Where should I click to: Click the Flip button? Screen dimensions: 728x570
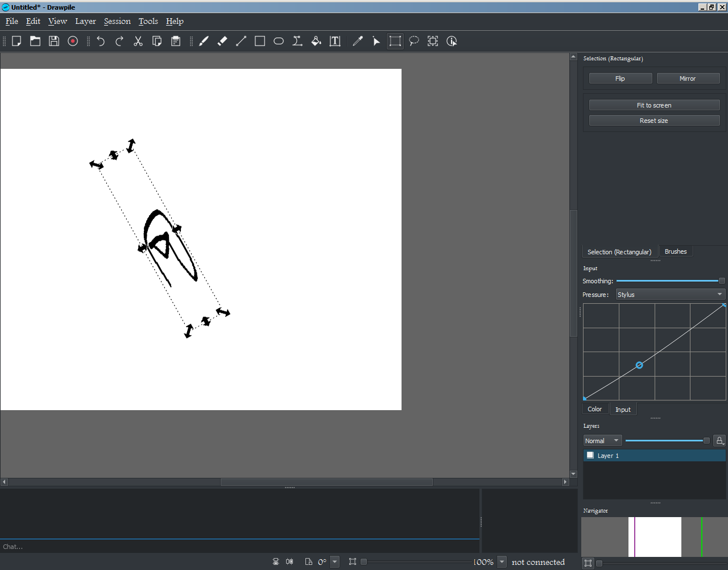coord(621,79)
